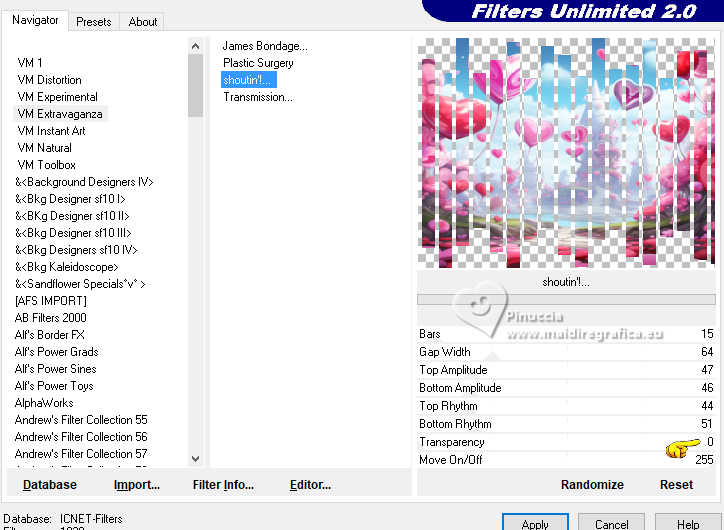Pick VM Natural category
The width and height of the screenshot is (724, 530).
pyautogui.click(x=45, y=148)
